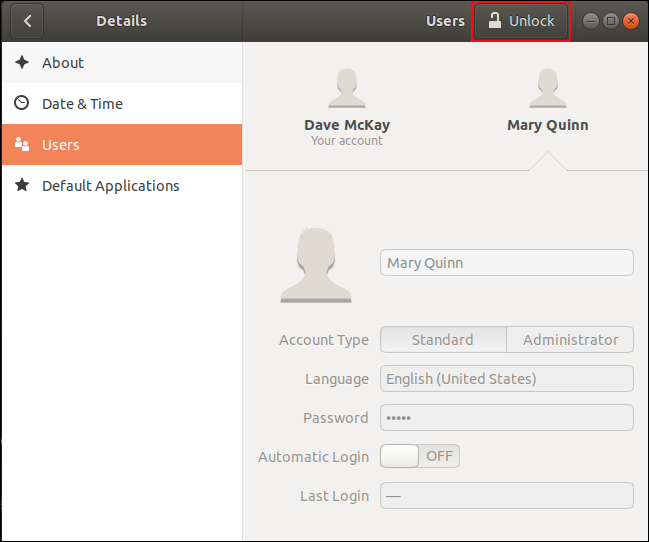Click the star icon beside Default Applications
The height and width of the screenshot is (542, 649).
point(22,185)
